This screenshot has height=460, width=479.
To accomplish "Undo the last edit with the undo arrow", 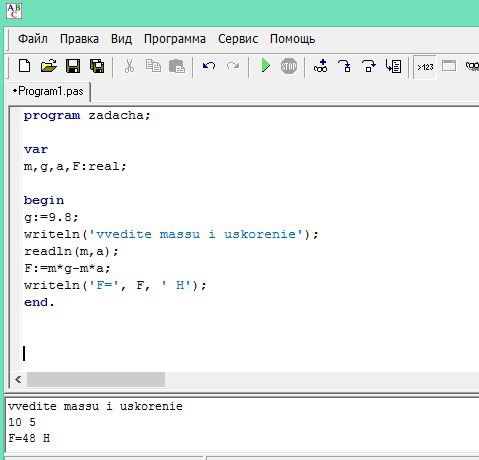I will [x=209, y=66].
